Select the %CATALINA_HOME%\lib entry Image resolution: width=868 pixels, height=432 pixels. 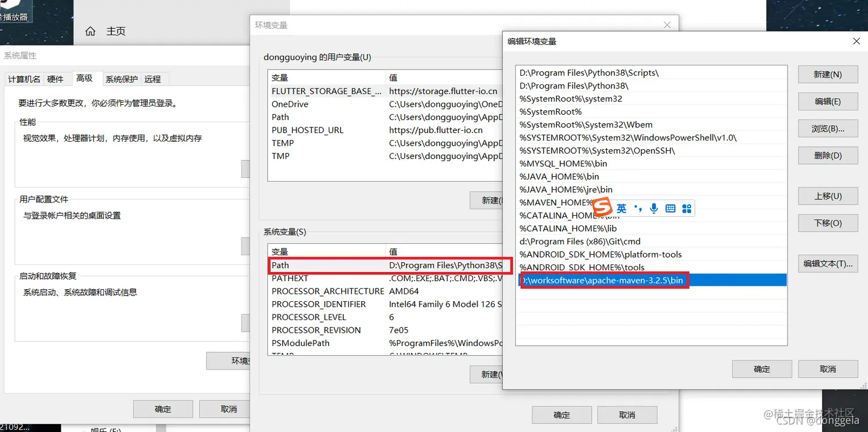(x=651, y=228)
